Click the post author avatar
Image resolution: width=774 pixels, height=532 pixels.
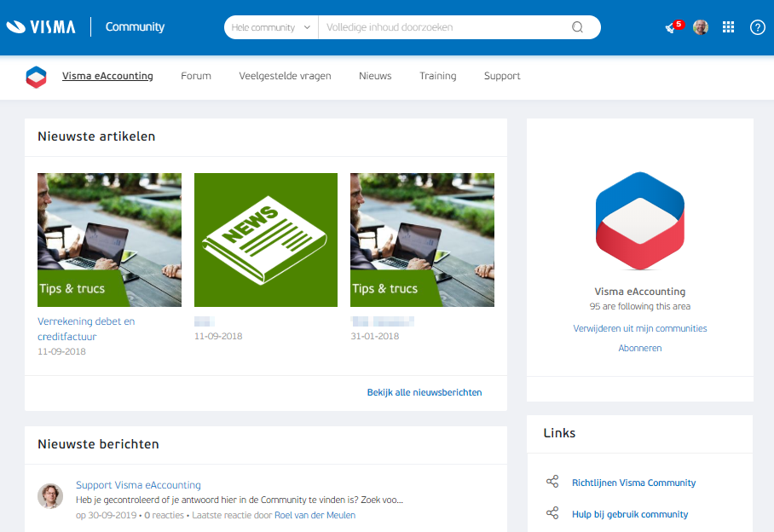point(50,496)
